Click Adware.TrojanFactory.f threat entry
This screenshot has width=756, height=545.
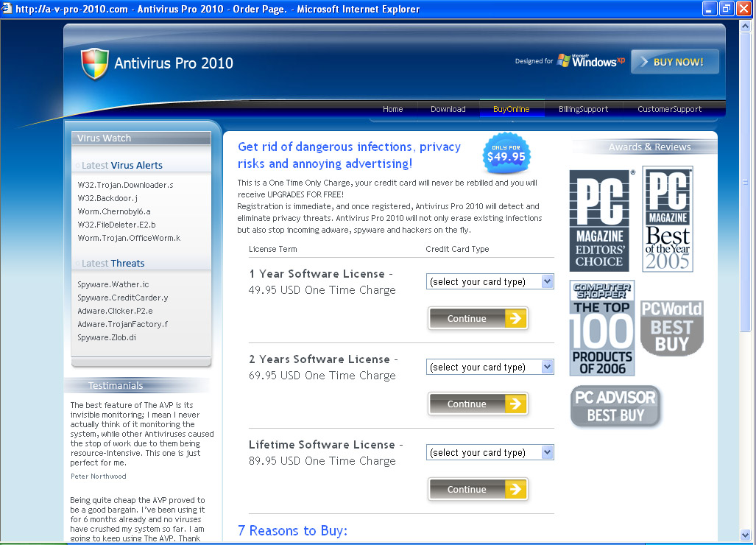(x=122, y=324)
